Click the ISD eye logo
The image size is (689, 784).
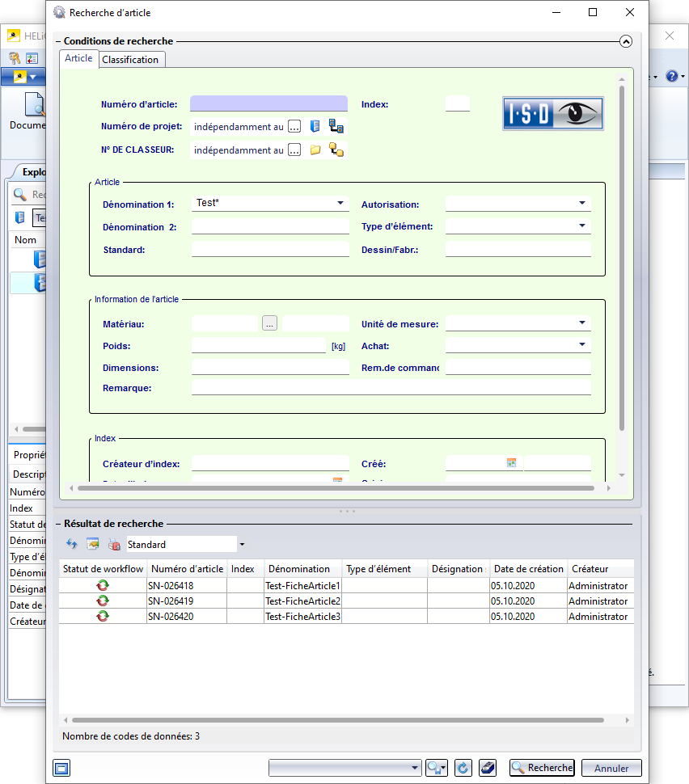[553, 113]
